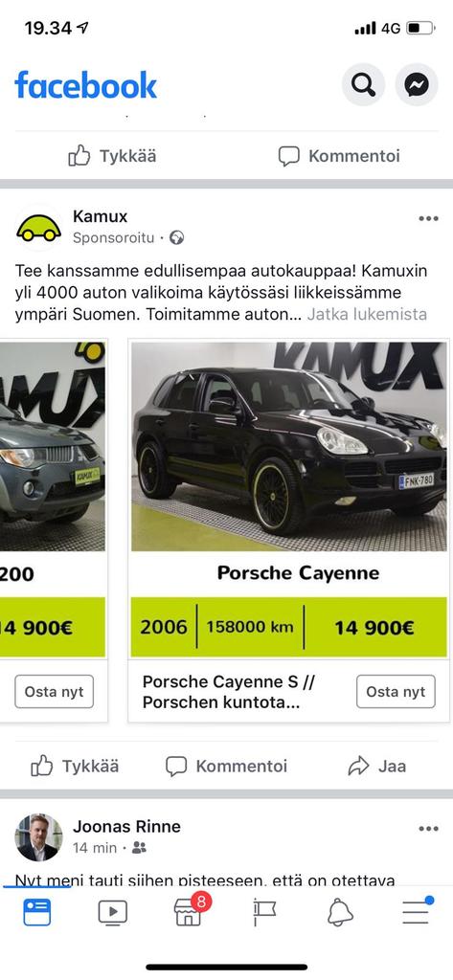Open three-dot options on Joonas Rinne post
The height and width of the screenshot is (980, 453).
point(429,828)
